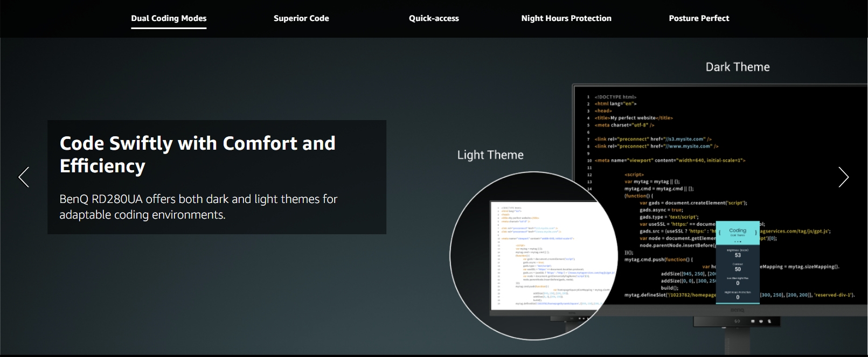Switch to the Superior Code tab
Viewport: 868px width, 357px height.
pyautogui.click(x=301, y=18)
